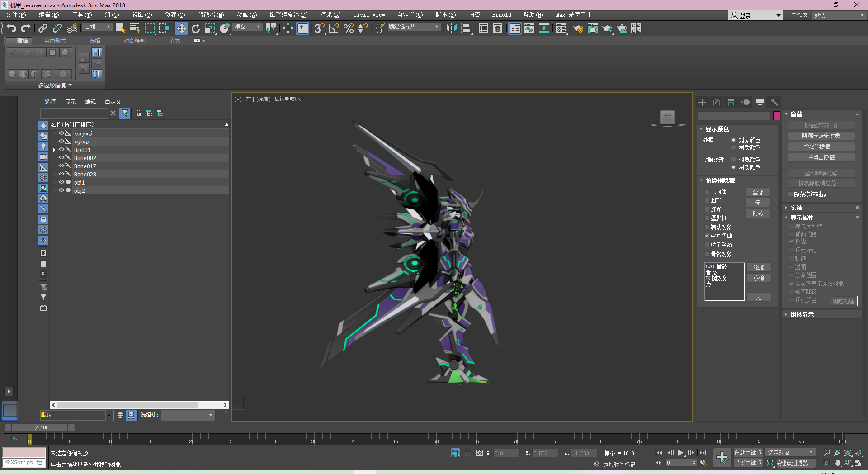Open the 渲染 menu
Viewport: 868px width, 474px height.
pos(330,14)
